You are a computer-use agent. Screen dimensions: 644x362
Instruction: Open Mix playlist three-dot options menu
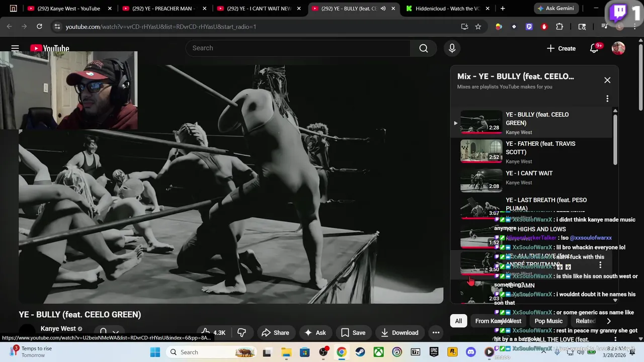tap(607, 99)
